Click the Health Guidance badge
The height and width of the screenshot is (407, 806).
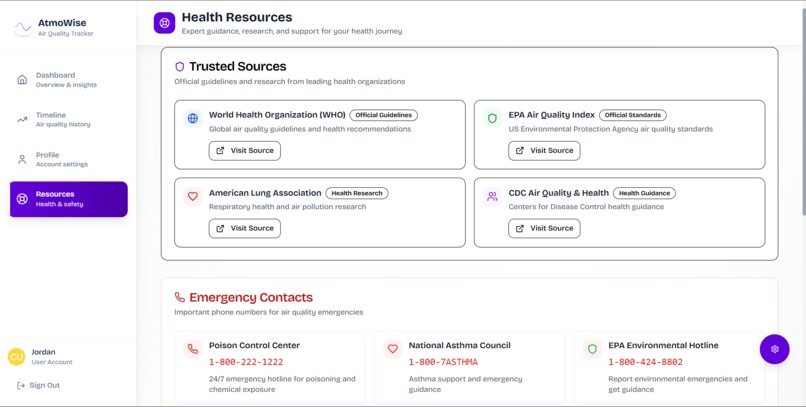point(644,193)
